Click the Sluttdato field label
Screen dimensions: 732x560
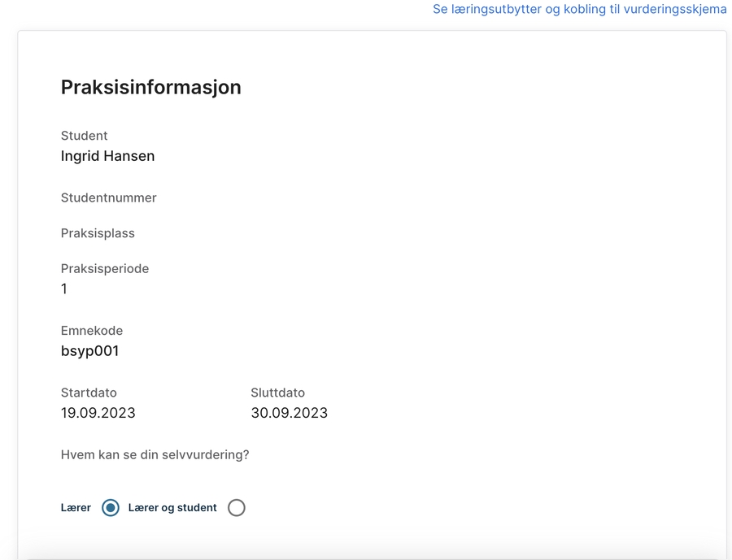pyautogui.click(x=277, y=393)
